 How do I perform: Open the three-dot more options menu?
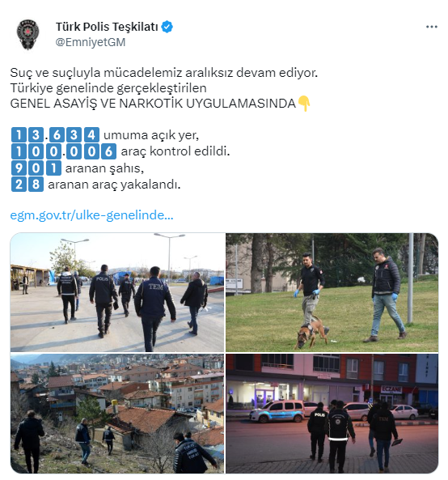point(432,27)
